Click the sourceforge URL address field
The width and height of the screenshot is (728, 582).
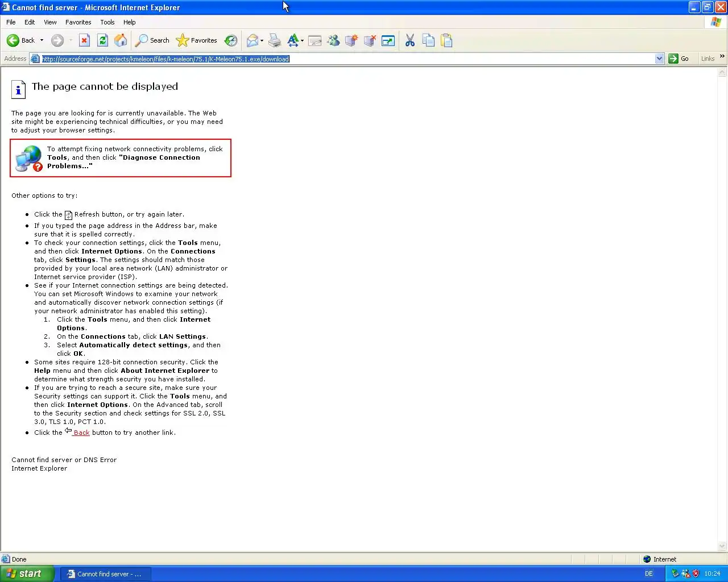[347, 59]
